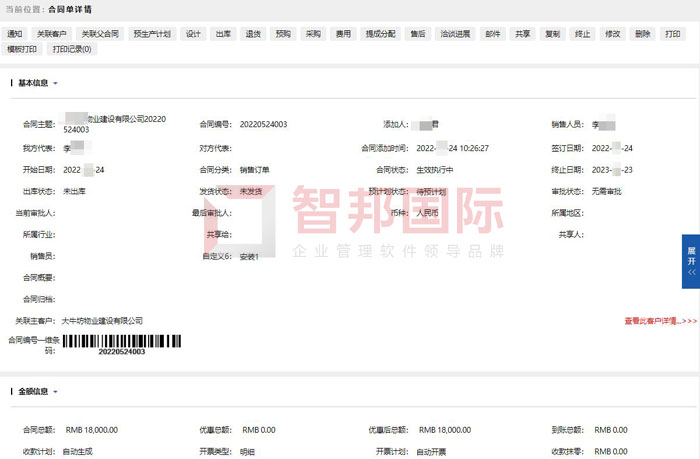Screen dimensions: 700x459
Task: Click the 售后 button
Action: pos(417,33)
